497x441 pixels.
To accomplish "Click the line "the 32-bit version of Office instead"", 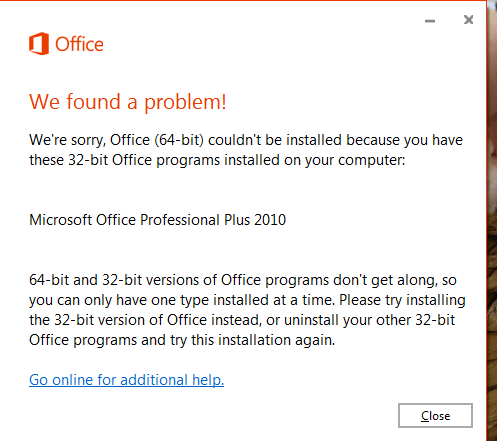I will point(242,320).
